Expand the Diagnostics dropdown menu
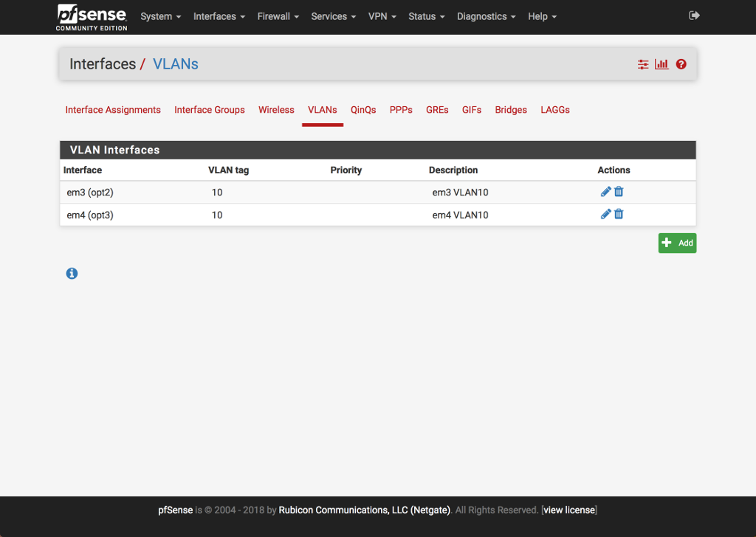The image size is (756, 537). click(x=486, y=16)
